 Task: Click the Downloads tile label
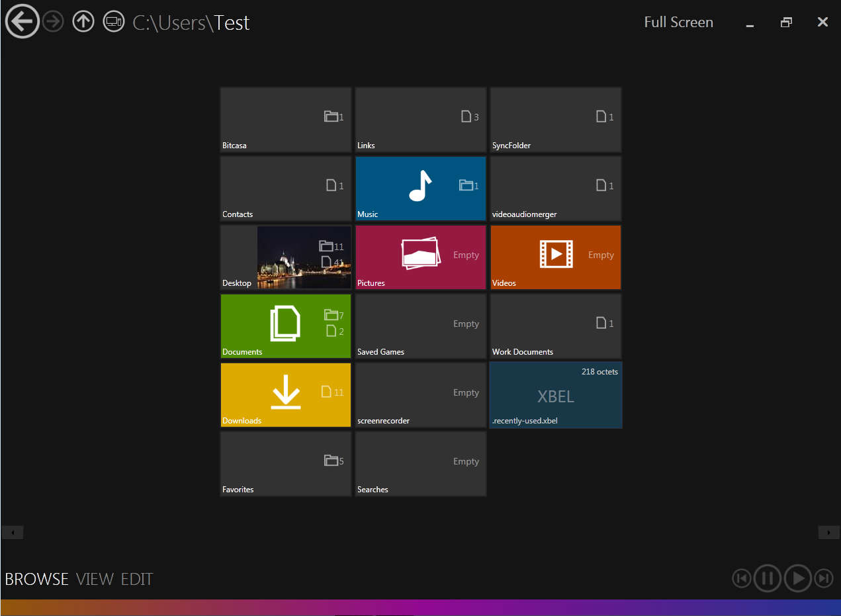[242, 421]
